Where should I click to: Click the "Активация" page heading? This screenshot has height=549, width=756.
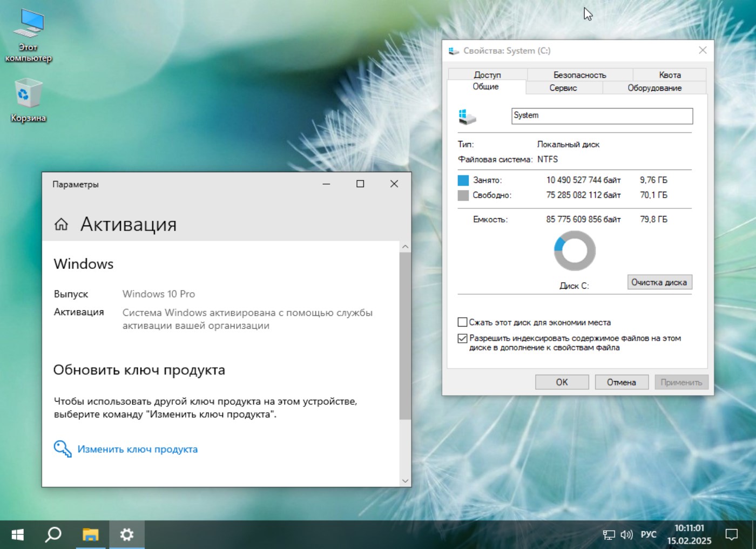click(x=129, y=224)
